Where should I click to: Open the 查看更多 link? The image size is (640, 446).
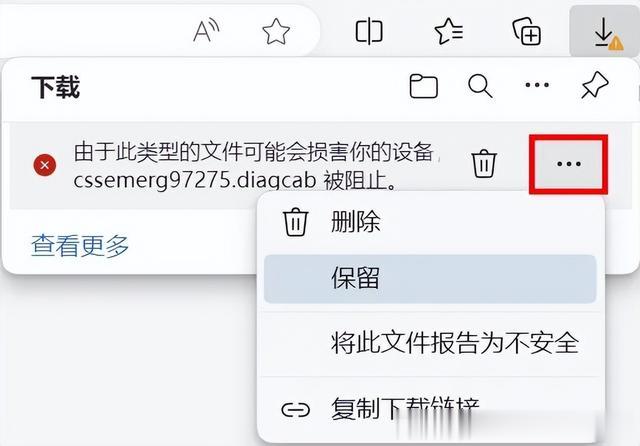coord(80,246)
